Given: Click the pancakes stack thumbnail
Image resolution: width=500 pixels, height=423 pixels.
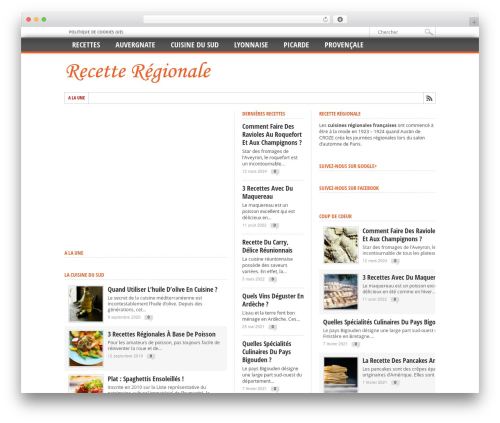Looking at the screenshot, I should point(341,375).
